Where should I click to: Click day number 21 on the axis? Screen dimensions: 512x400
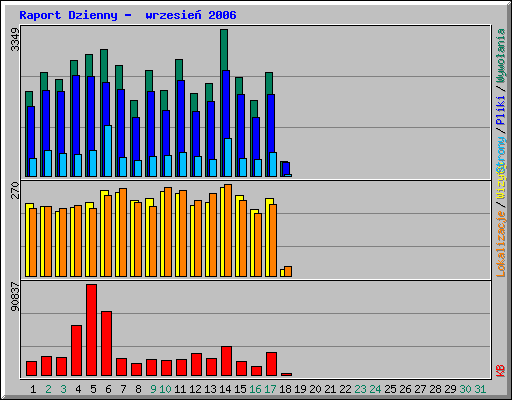point(330,389)
